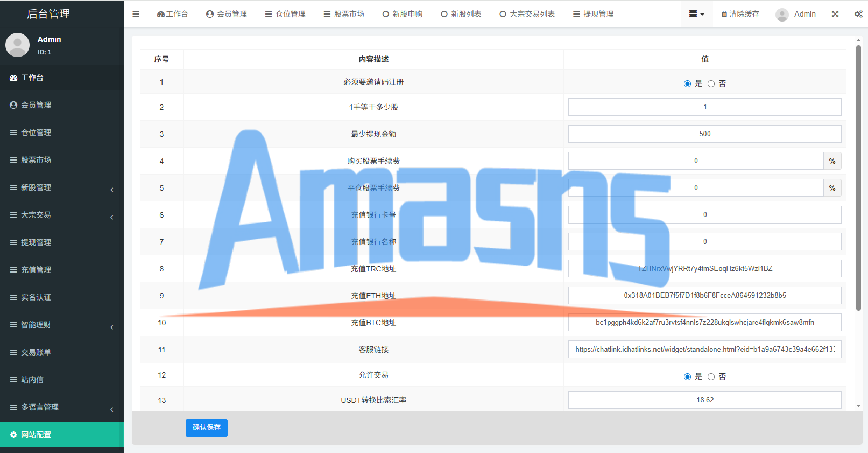This screenshot has height=453, width=868.
Task: Open 交易账单 in the sidebar
Action: pos(62,352)
